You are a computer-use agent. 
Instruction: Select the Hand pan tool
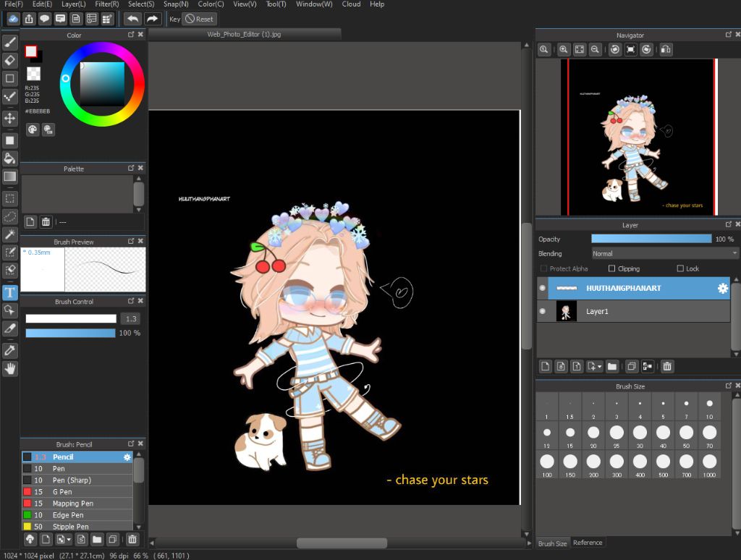tap(10, 368)
